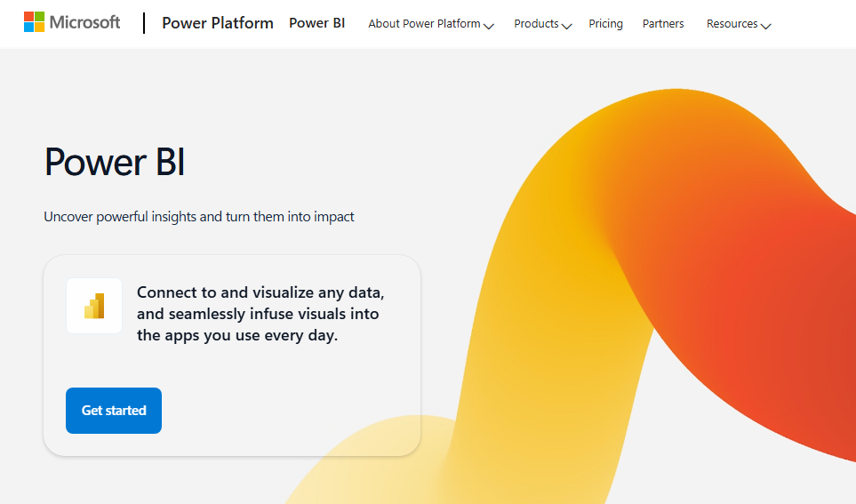The image size is (856, 504).
Task: Click the Microsoft logo
Action: 72,22
